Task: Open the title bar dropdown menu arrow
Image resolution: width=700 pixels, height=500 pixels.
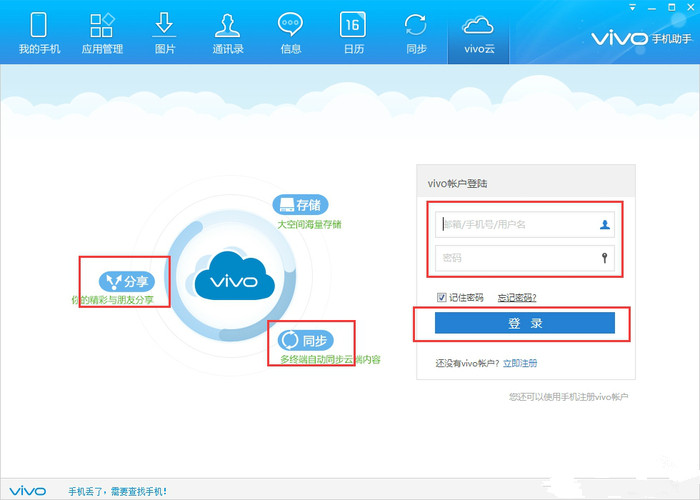Action: click(633, 8)
